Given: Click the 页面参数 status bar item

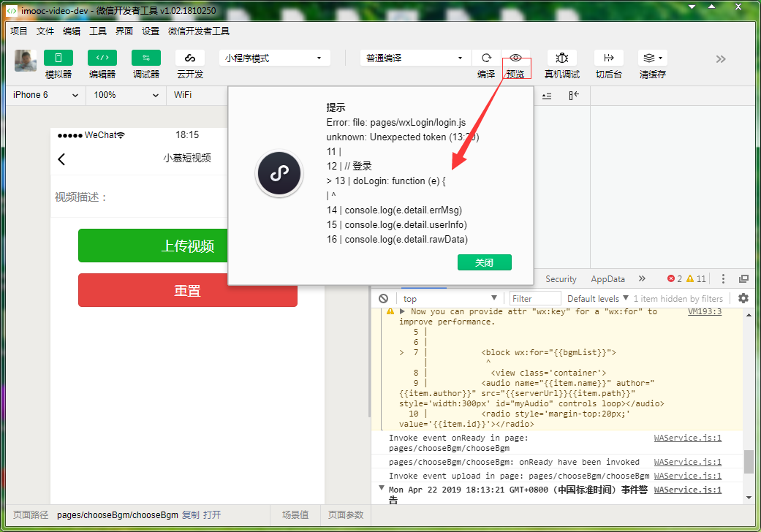Looking at the screenshot, I should tap(346, 515).
